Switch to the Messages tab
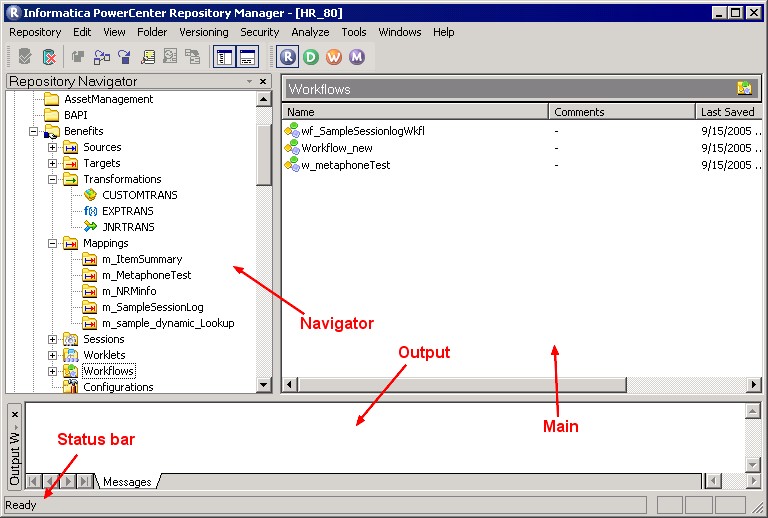This screenshot has width=768, height=518. (127, 482)
